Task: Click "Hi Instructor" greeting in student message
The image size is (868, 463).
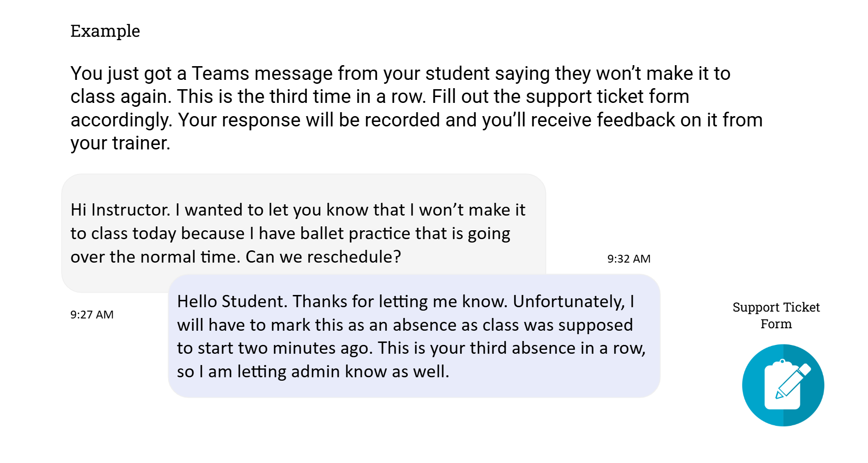Action: click(x=120, y=210)
